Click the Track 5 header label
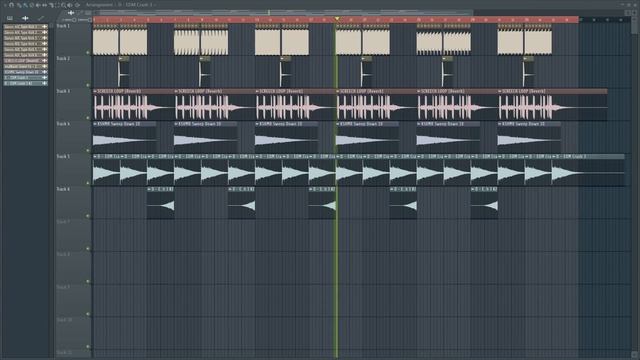 pyautogui.click(x=63, y=156)
